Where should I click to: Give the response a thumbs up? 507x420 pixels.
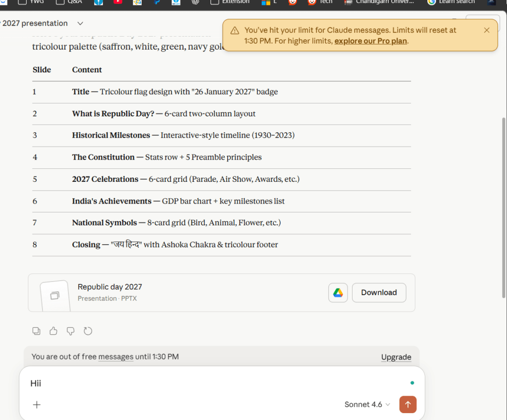tap(53, 331)
